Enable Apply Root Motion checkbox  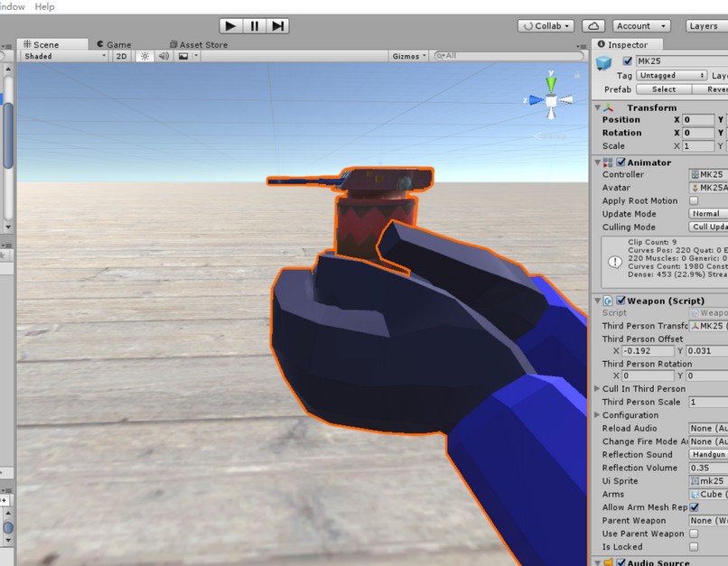coord(694,201)
